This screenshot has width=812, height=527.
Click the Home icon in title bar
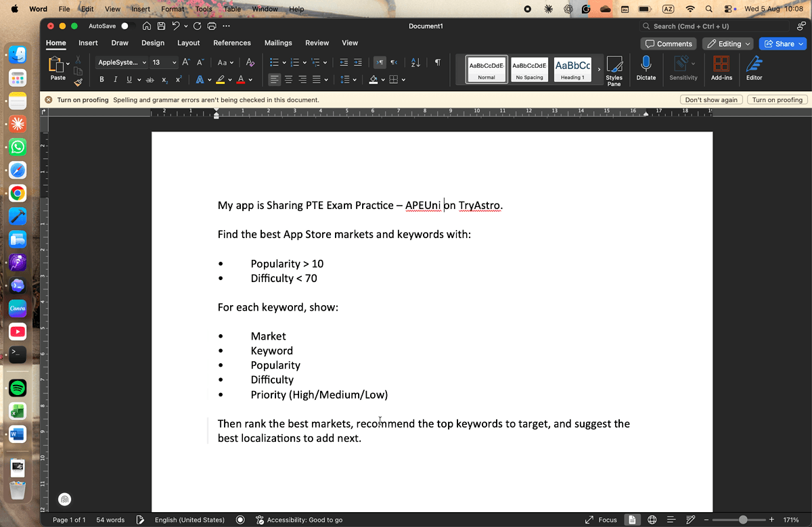click(x=146, y=26)
